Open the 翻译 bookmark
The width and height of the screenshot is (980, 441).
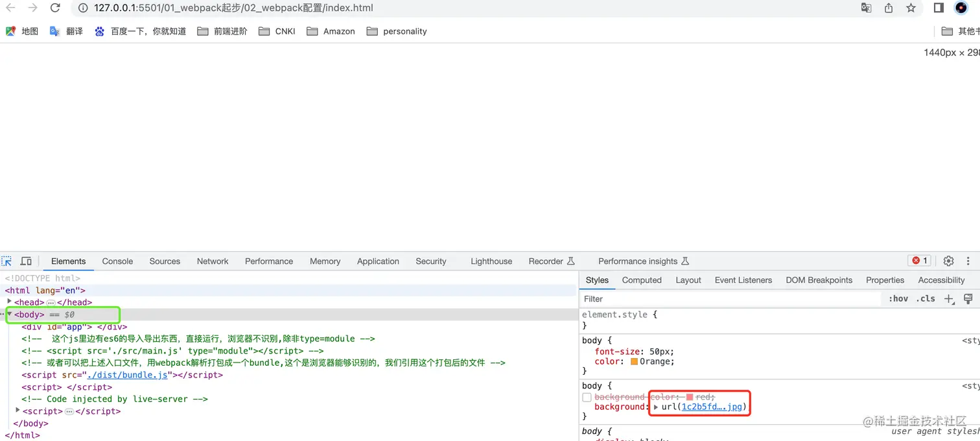[66, 31]
